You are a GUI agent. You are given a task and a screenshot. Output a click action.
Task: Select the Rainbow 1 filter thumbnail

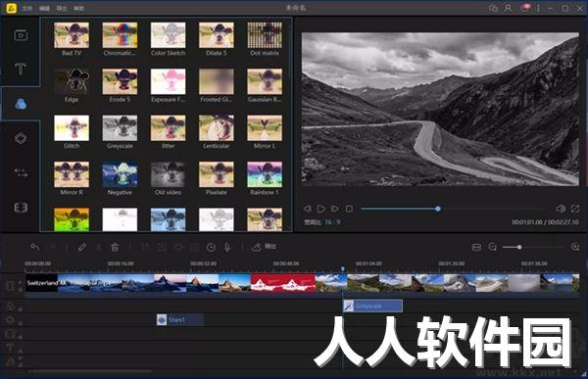pyautogui.click(x=265, y=174)
